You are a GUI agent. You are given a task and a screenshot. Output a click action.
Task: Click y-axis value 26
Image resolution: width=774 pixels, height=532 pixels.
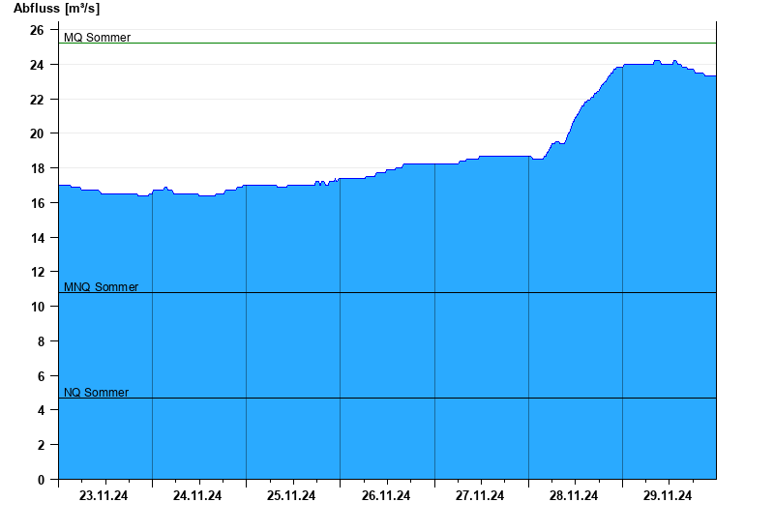[x=37, y=31]
